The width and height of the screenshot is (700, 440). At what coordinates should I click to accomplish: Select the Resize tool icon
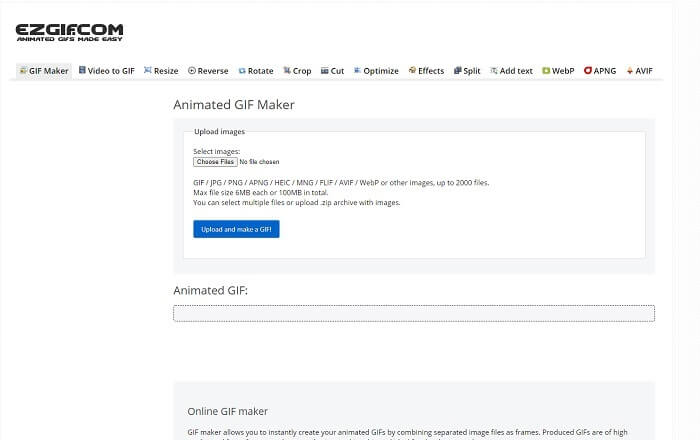[148, 71]
